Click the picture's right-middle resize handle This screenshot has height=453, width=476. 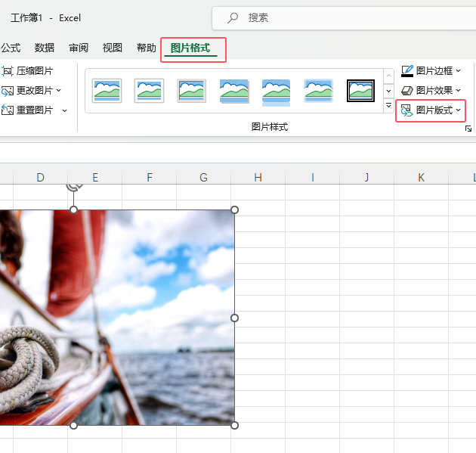point(235,318)
